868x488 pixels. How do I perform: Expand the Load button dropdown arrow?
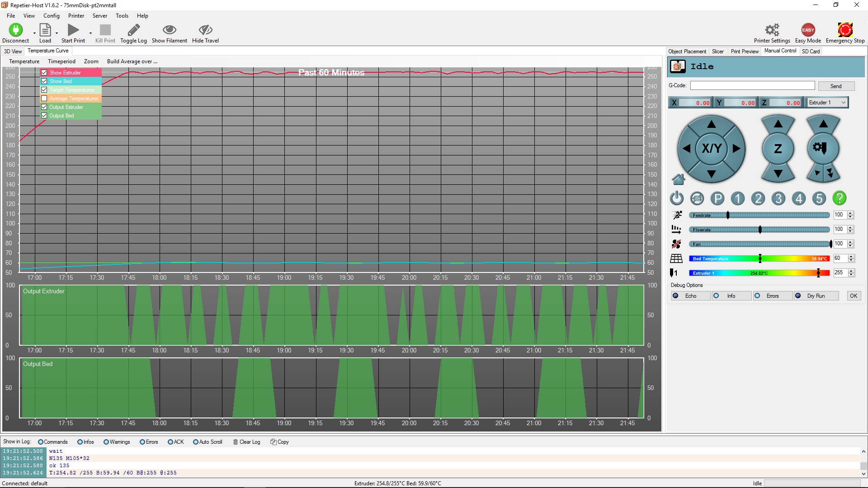click(x=57, y=33)
